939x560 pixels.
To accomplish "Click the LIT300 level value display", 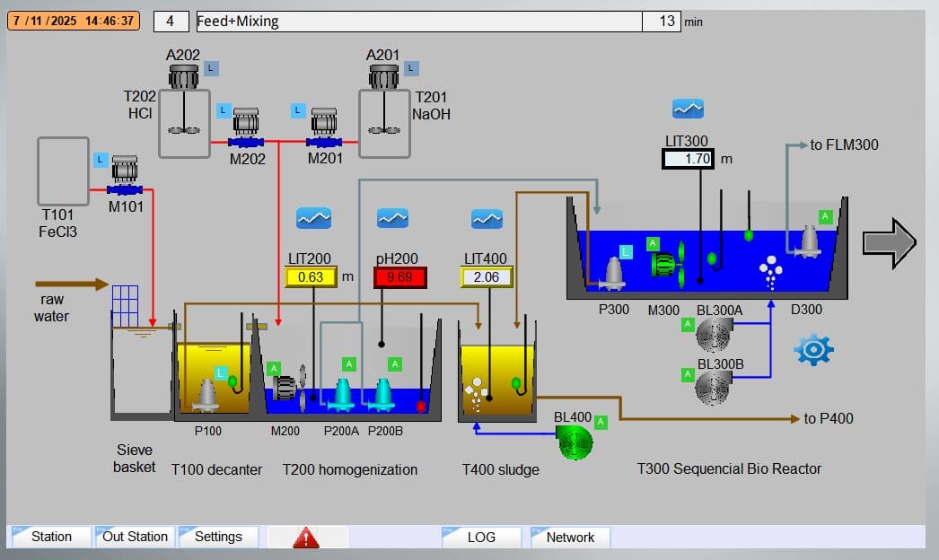I will coord(688,158).
